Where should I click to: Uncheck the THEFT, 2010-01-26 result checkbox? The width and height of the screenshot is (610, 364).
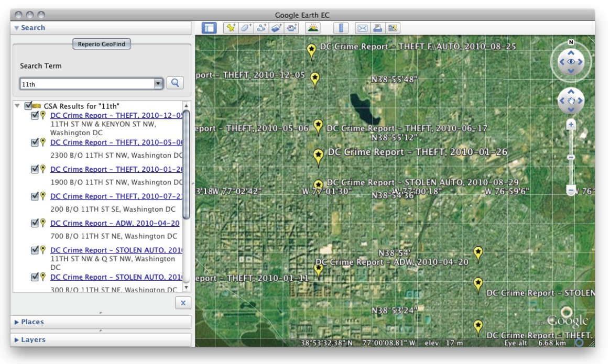click(x=35, y=169)
